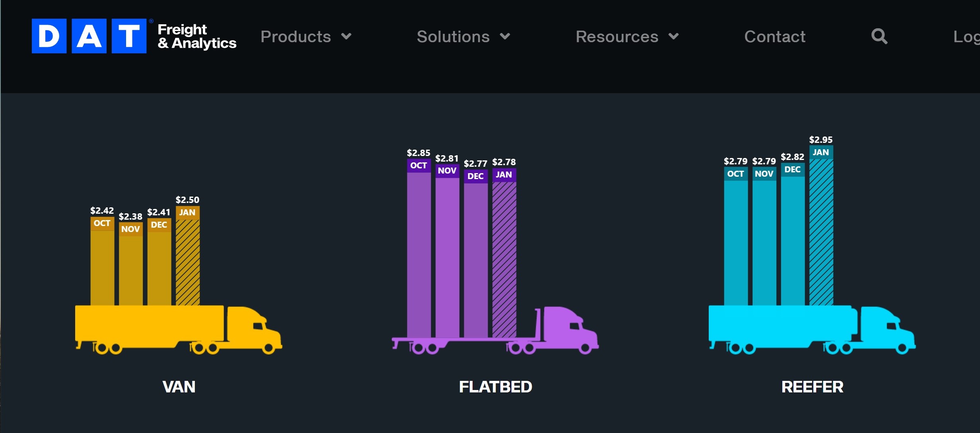Open the Contact menu item
This screenshot has height=433, width=980.
(x=774, y=36)
